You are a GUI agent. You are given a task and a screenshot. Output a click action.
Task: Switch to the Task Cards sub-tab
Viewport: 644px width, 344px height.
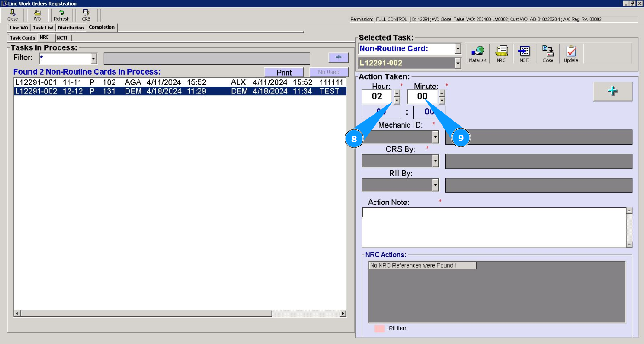click(23, 38)
